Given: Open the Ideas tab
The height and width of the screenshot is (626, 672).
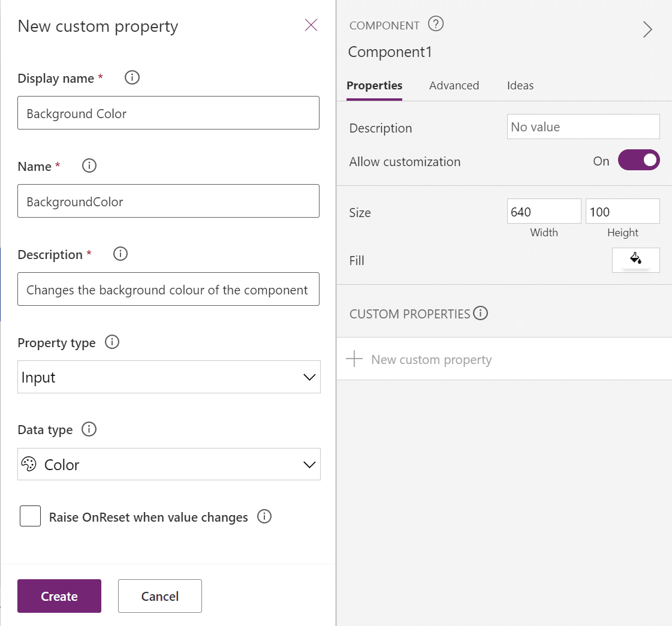Looking at the screenshot, I should click(520, 85).
